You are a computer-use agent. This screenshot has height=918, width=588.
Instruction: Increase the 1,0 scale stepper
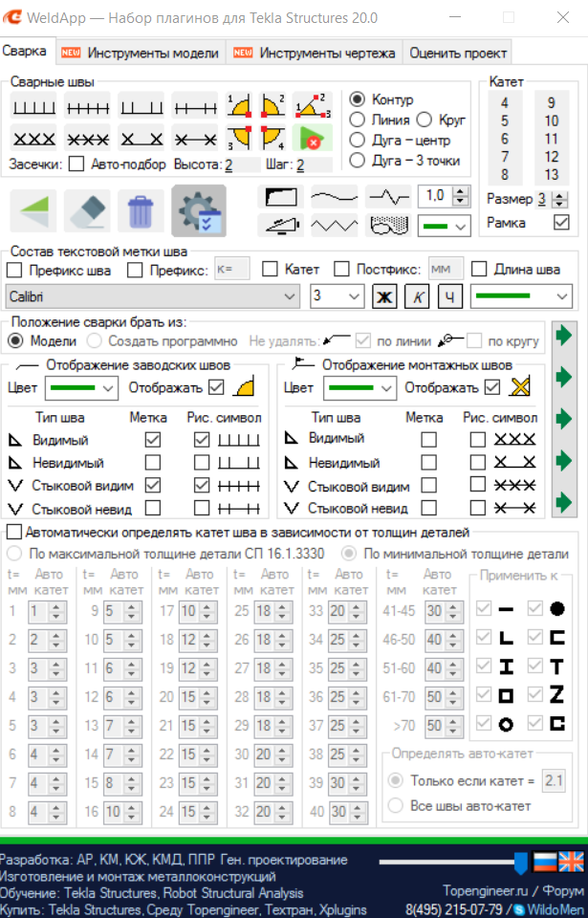(462, 191)
